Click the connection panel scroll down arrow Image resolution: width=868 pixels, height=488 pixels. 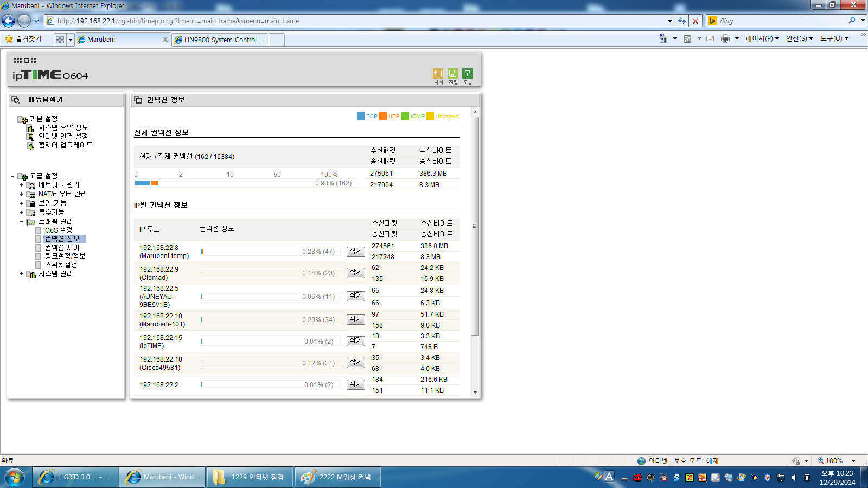(475, 392)
